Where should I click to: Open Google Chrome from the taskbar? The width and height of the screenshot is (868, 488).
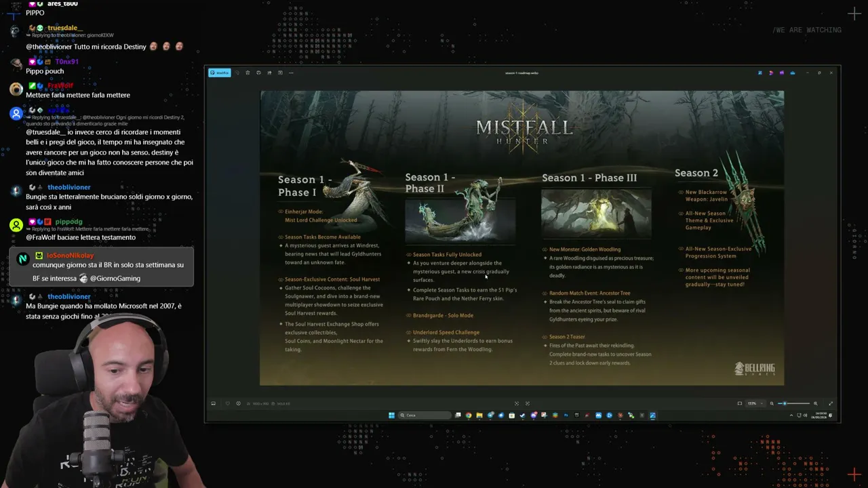(x=469, y=415)
